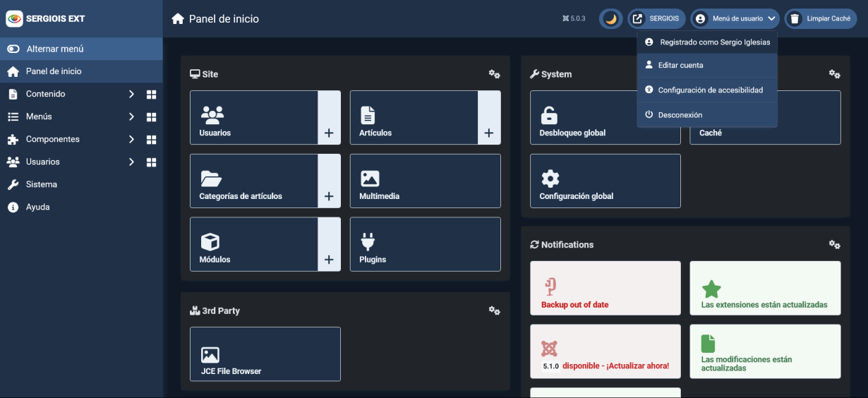Choose Editar cuenta from user menu

tap(707, 65)
